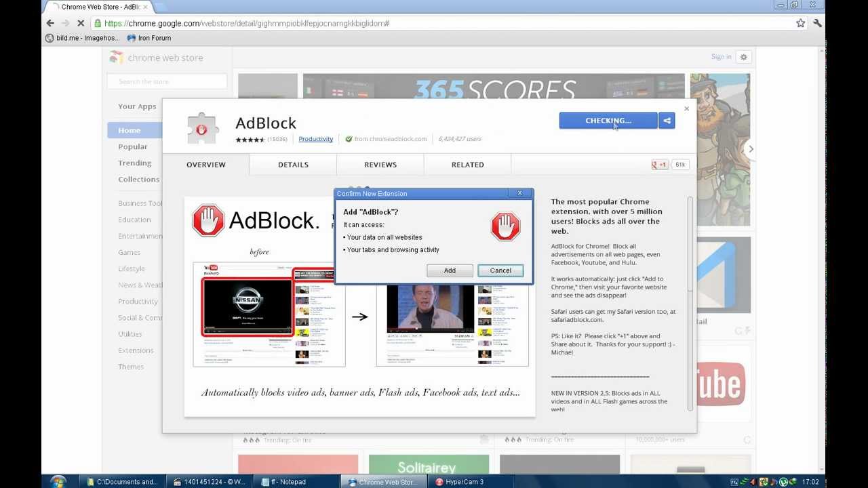The image size is (868, 488).
Task: Close the AdBlock detail overlay
Action: point(686,108)
